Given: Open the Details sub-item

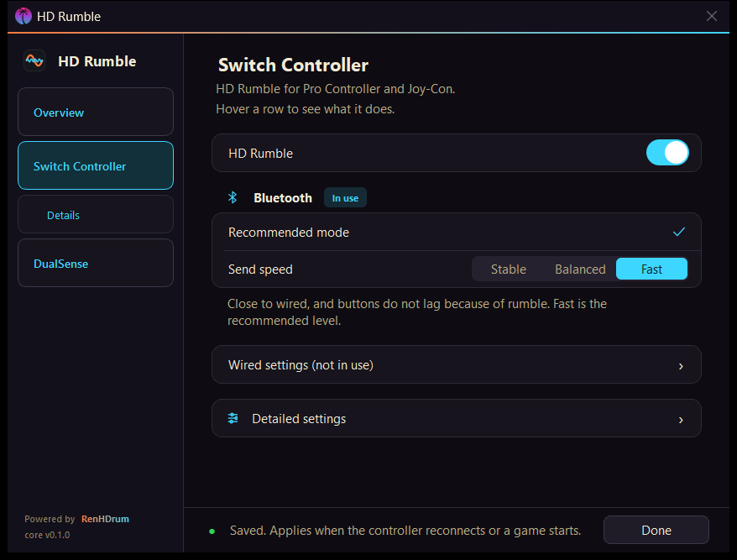Looking at the screenshot, I should tap(96, 214).
